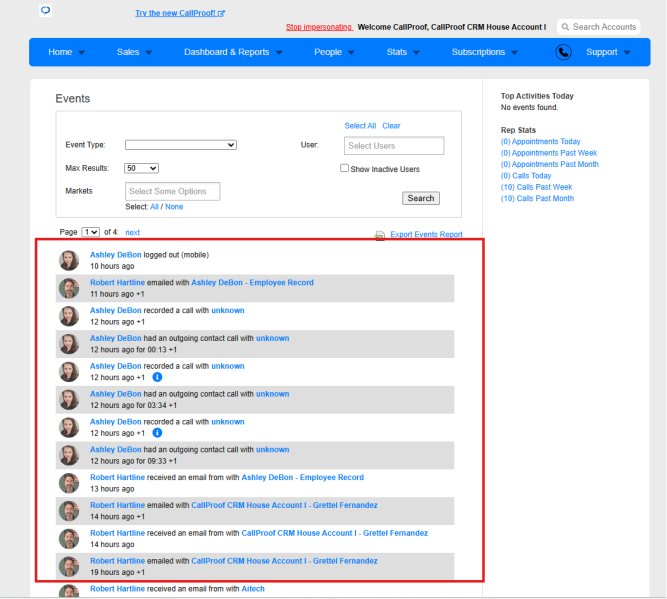Click the Stop Impersonating link
The width and height of the screenshot is (667, 599).
click(319, 27)
